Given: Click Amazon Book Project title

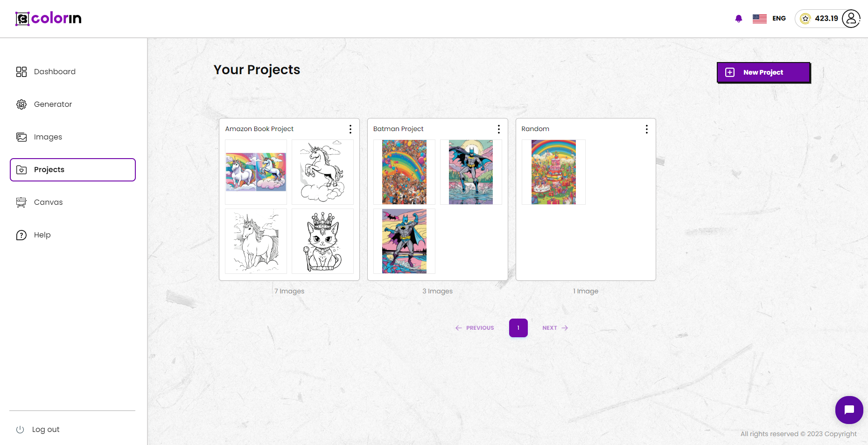Looking at the screenshot, I should pos(259,129).
